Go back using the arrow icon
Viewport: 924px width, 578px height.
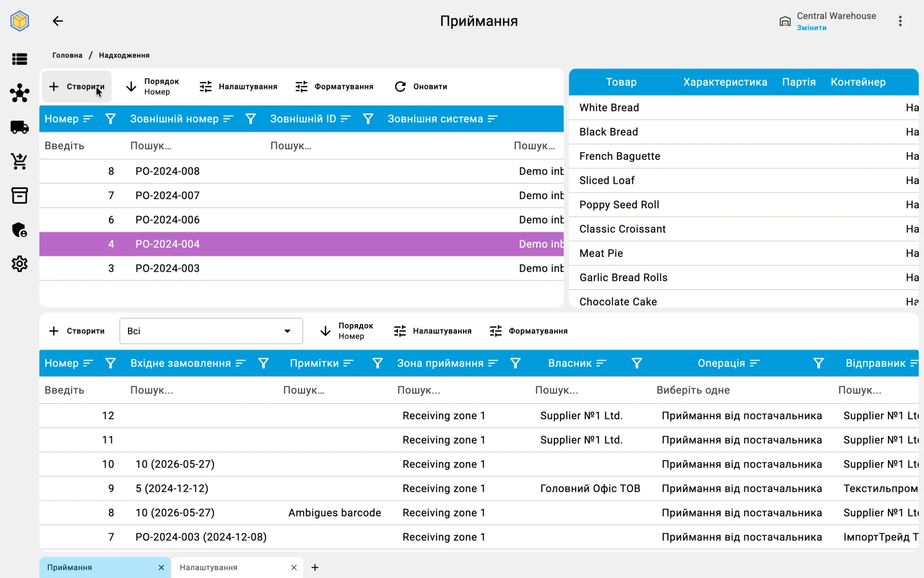click(58, 21)
